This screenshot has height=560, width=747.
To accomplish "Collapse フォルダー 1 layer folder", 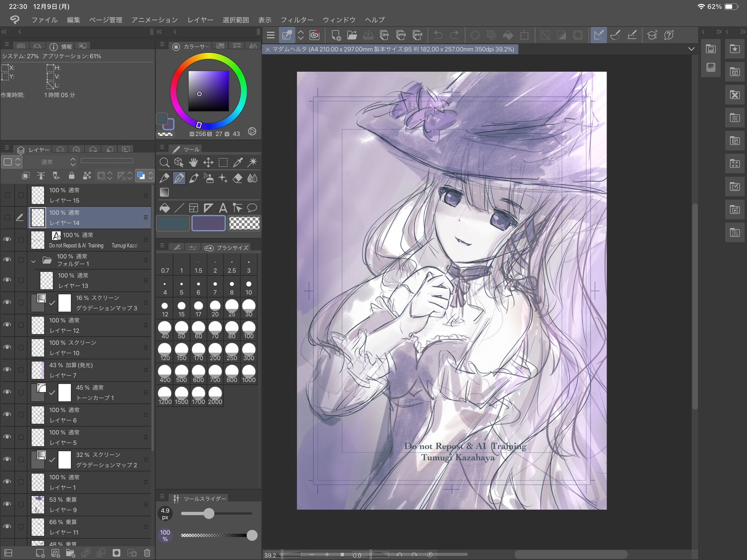I will coord(34,261).
